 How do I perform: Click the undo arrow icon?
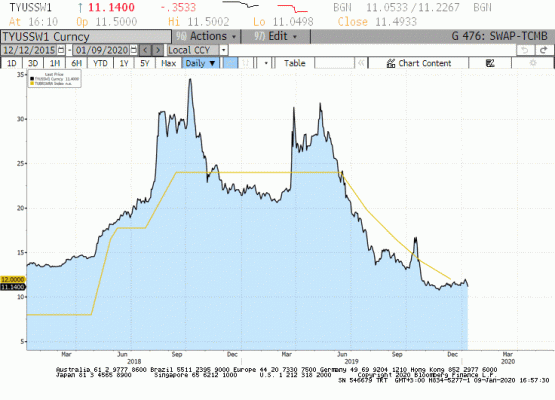(525, 50)
